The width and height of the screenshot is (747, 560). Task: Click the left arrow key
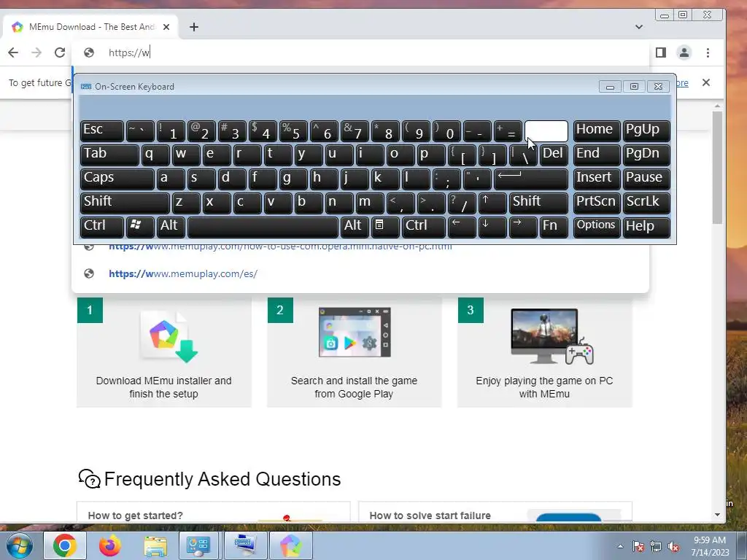[x=462, y=227]
